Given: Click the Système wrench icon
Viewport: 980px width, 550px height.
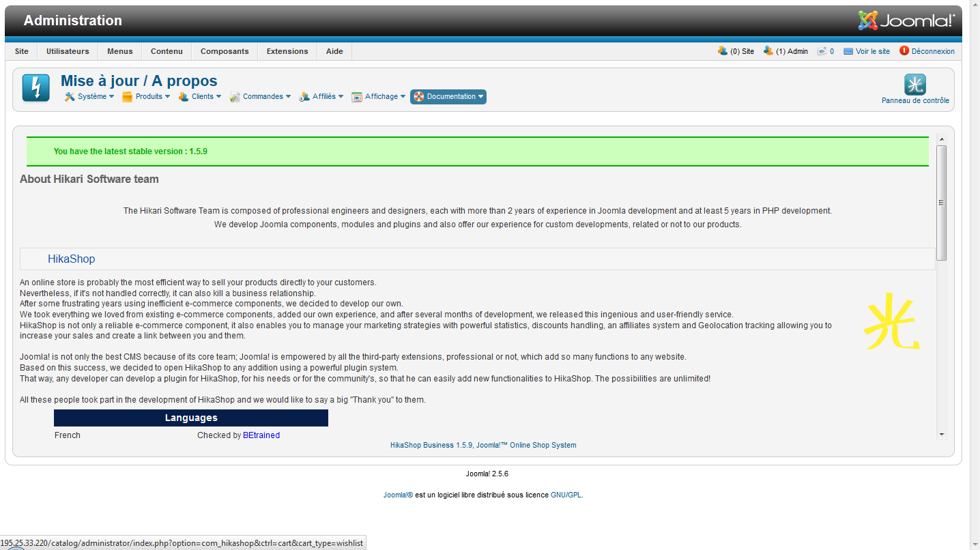Looking at the screenshot, I should (x=70, y=97).
